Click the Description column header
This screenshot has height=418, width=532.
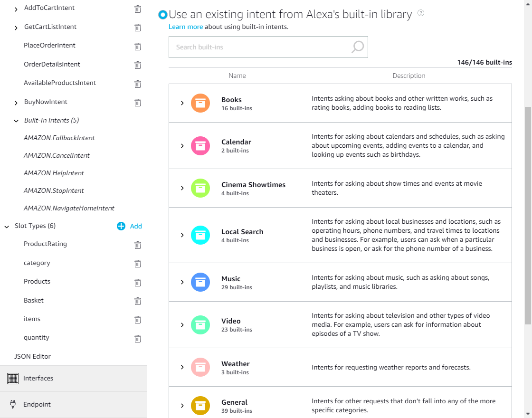pos(409,76)
